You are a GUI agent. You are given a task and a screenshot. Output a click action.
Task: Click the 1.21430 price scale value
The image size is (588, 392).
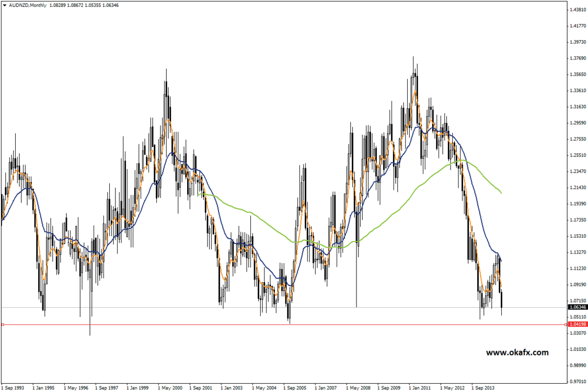578,187
